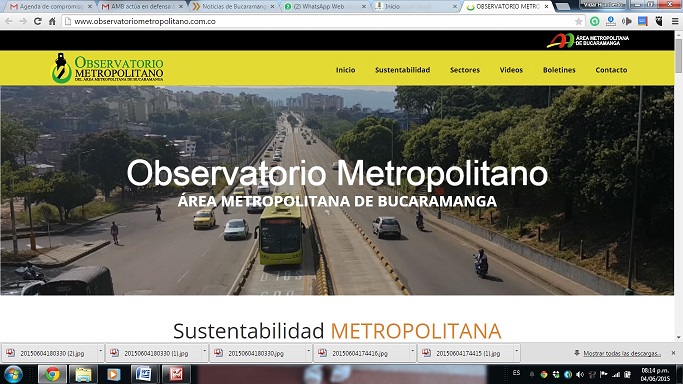Switch to the WhatsApp Web tab
The height and width of the screenshot is (384, 683).
[325, 7]
